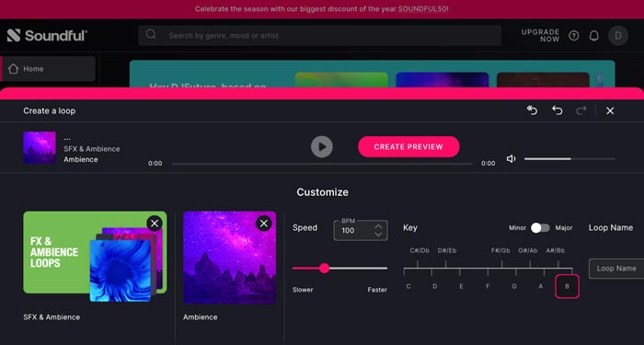Select key G
Viewport: 644px width, 345px height.
coord(513,286)
